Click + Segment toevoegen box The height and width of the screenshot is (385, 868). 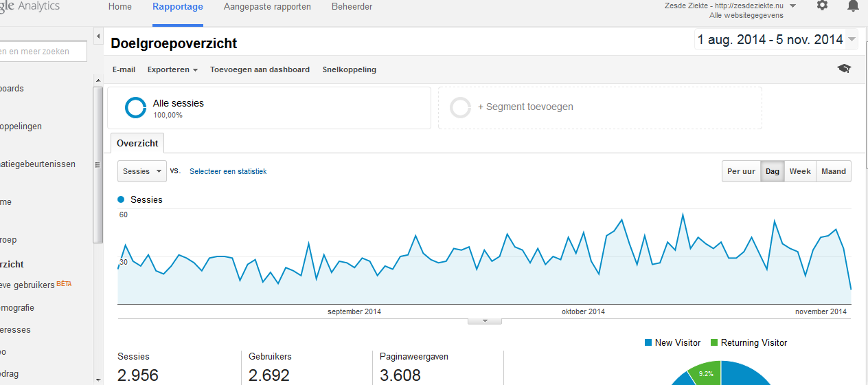pos(600,107)
